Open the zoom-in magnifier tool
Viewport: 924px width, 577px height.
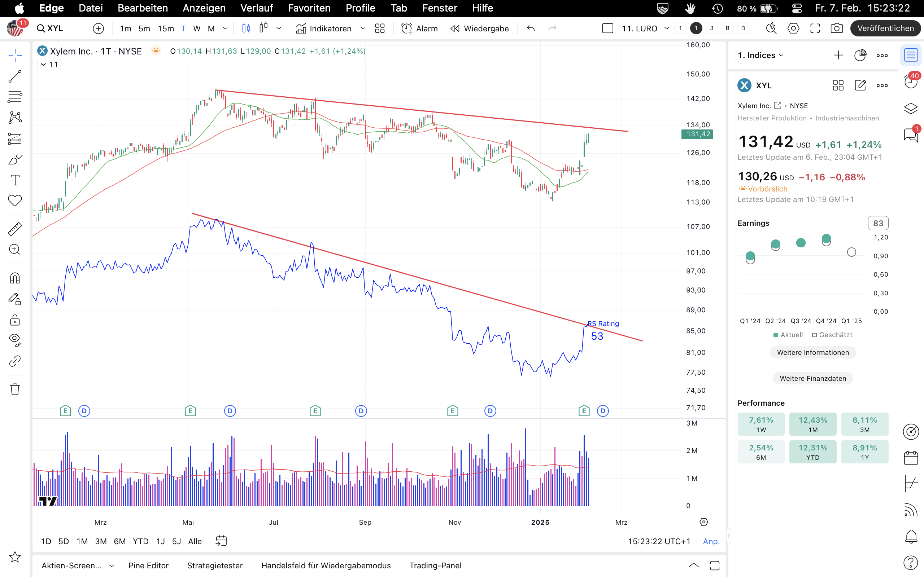(x=15, y=250)
